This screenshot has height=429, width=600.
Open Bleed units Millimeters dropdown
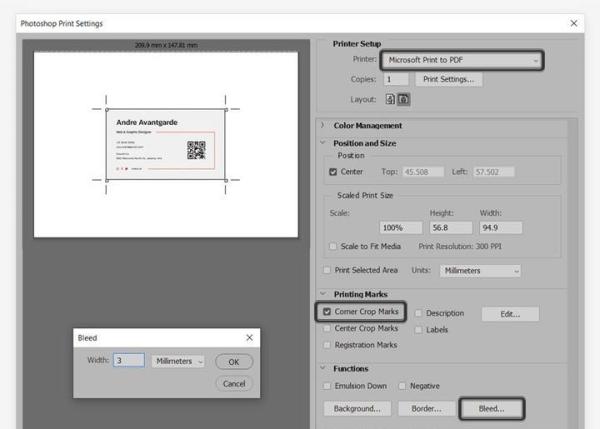click(178, 361)
